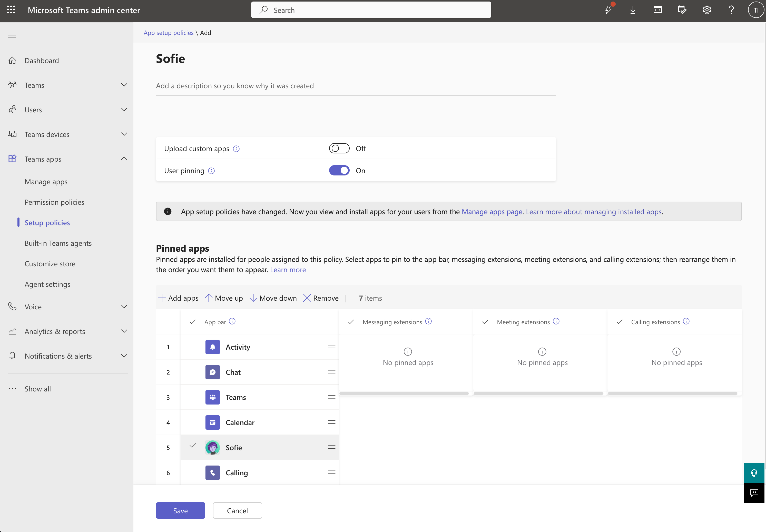Follow the Manage apps page link
766x532 pixels.
click(492, 212)
